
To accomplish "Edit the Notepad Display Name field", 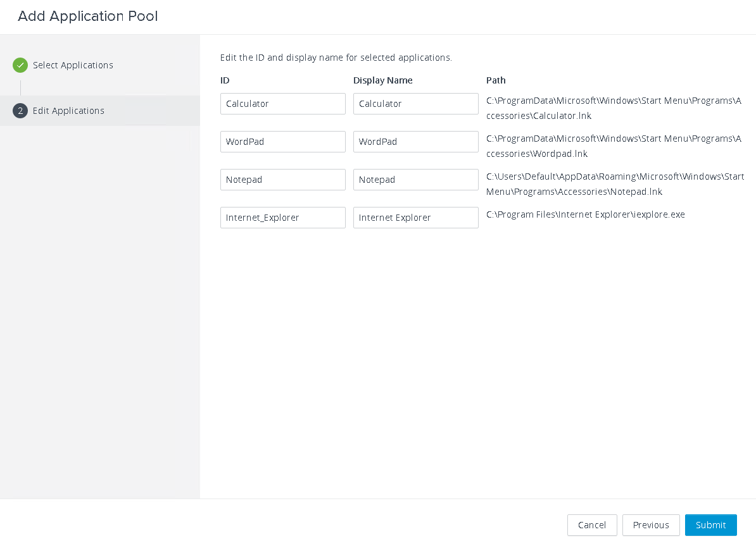I will [415, 180].
